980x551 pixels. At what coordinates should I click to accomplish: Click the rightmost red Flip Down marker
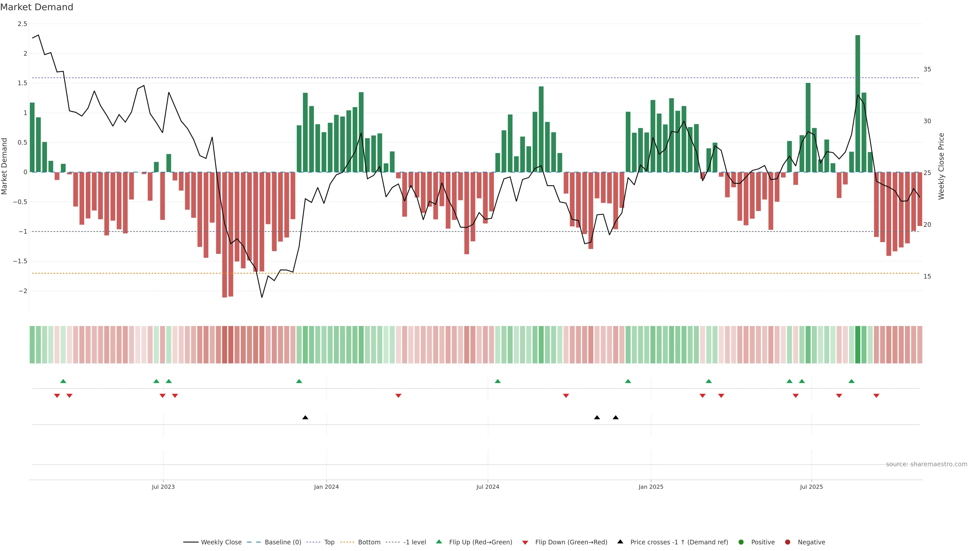click(876, 396)
